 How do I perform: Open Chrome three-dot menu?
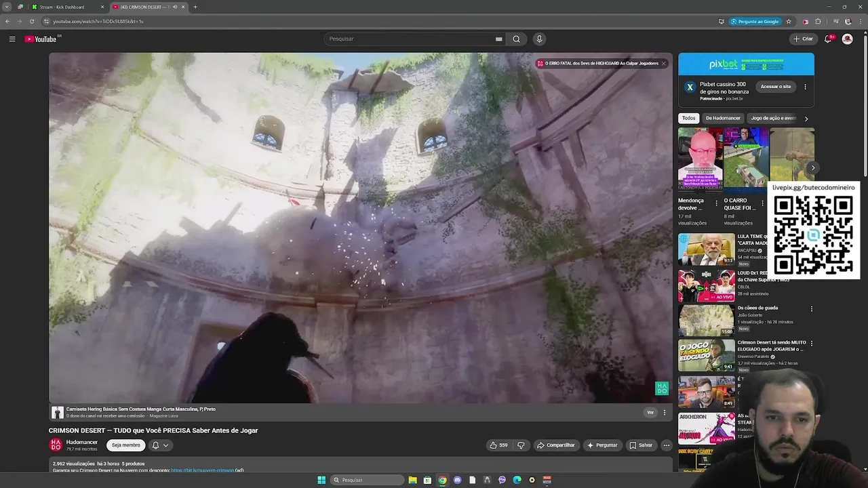point(860,21)
